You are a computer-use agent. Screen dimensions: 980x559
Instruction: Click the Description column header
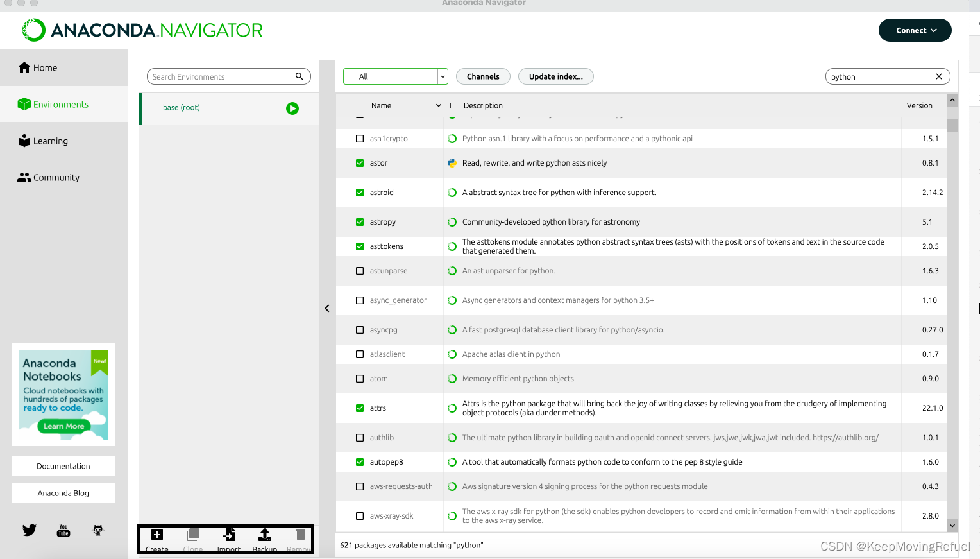pos(483,105)
